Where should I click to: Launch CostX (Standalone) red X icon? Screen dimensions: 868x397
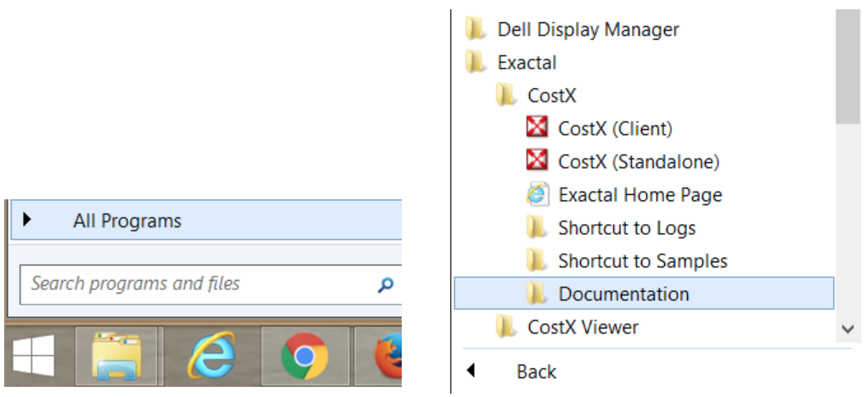(537, 161)
